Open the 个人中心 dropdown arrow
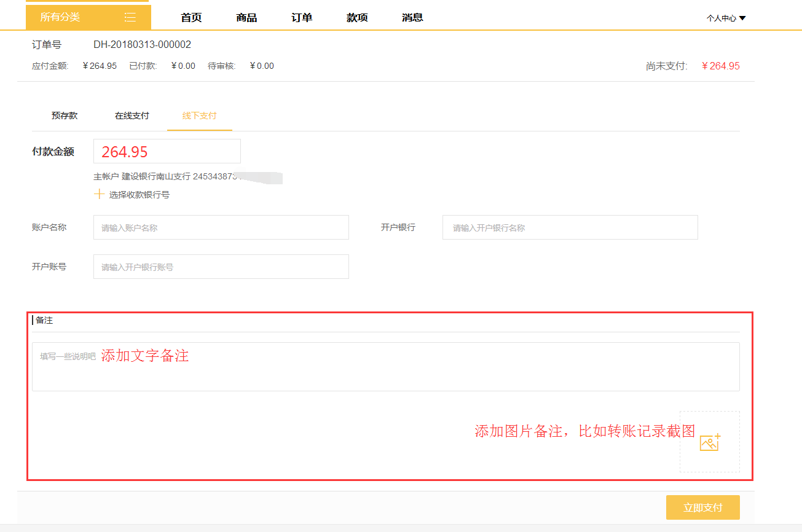The height and width of the screenshot is (532, 802). tap(742, 18)
